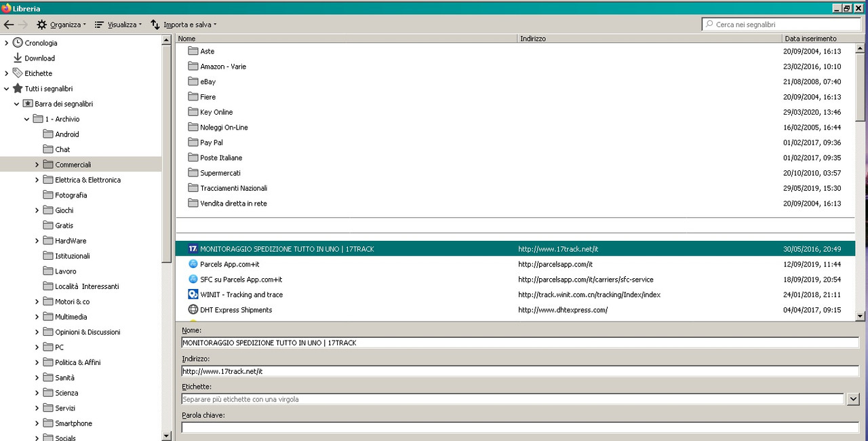
Task: Click the WINIT Tracking and trace favicon
Action: pyautogui.click(x=193, y=294)
